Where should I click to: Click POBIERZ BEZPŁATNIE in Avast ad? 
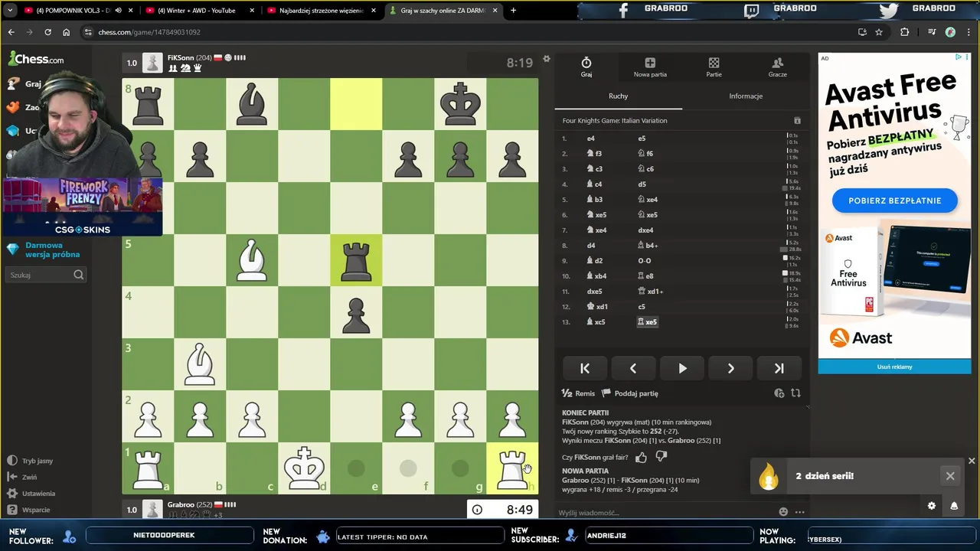pos(895,201)
